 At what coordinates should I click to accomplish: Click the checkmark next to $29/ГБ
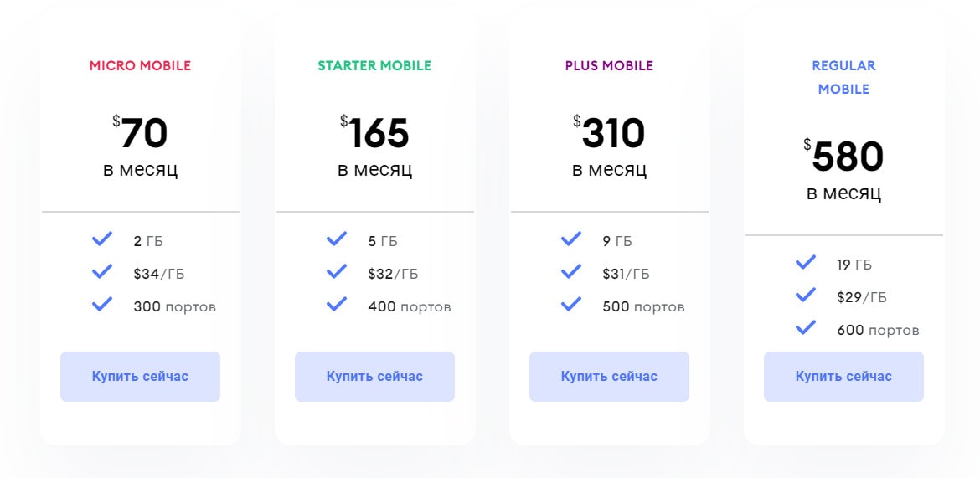pos(806,295)
